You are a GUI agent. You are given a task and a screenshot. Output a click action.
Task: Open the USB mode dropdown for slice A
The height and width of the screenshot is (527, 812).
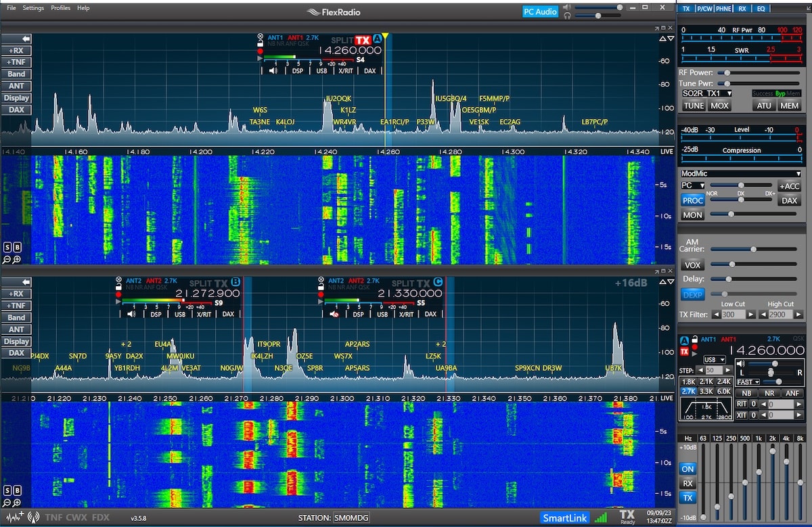tap(715, 360)
